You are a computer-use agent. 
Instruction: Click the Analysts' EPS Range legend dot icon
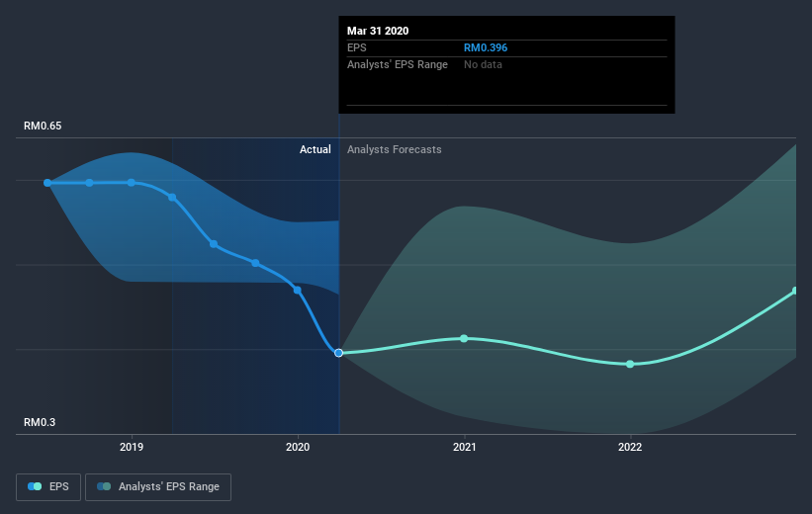click(104, 486)
